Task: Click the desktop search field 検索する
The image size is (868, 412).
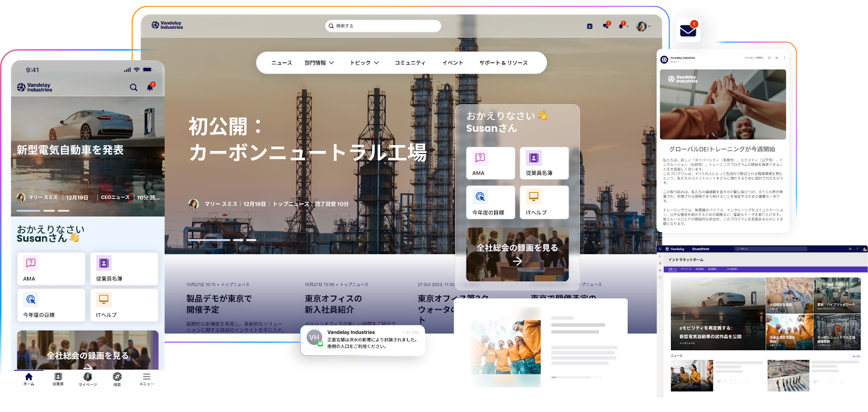Action: [x=383, y=26]
